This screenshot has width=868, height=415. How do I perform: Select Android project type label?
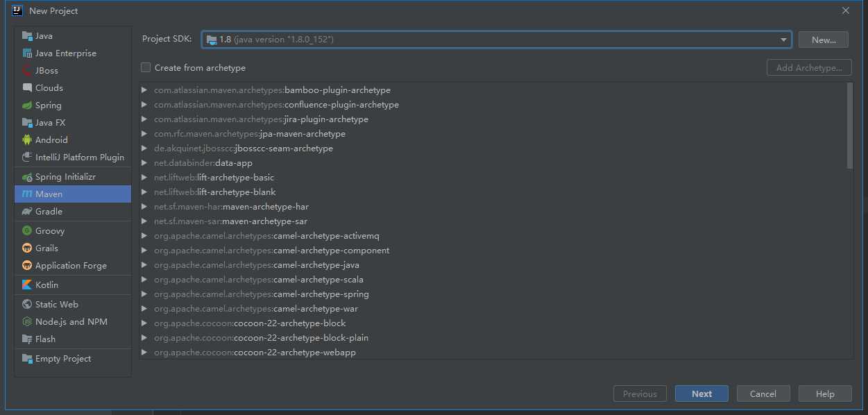coord(51,140)
